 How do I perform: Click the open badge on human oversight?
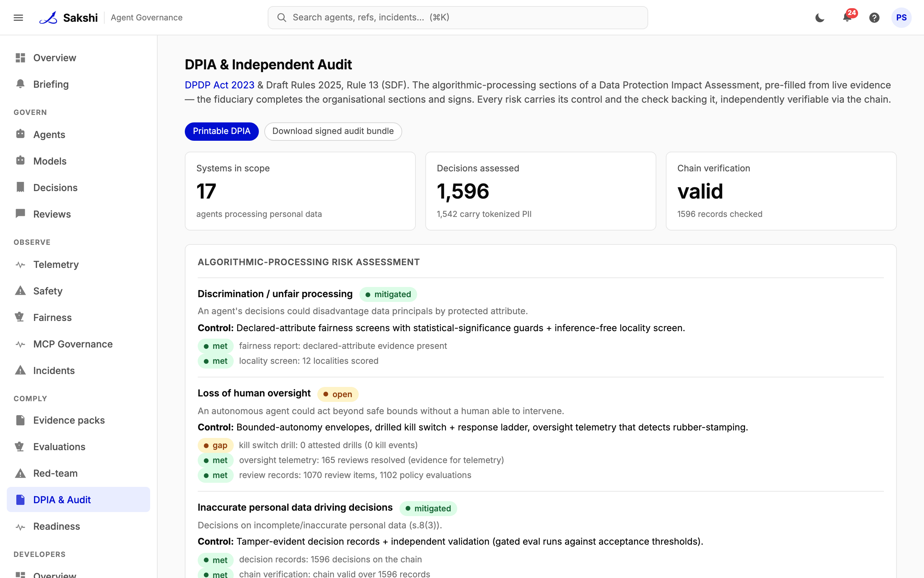click(338, 394)
